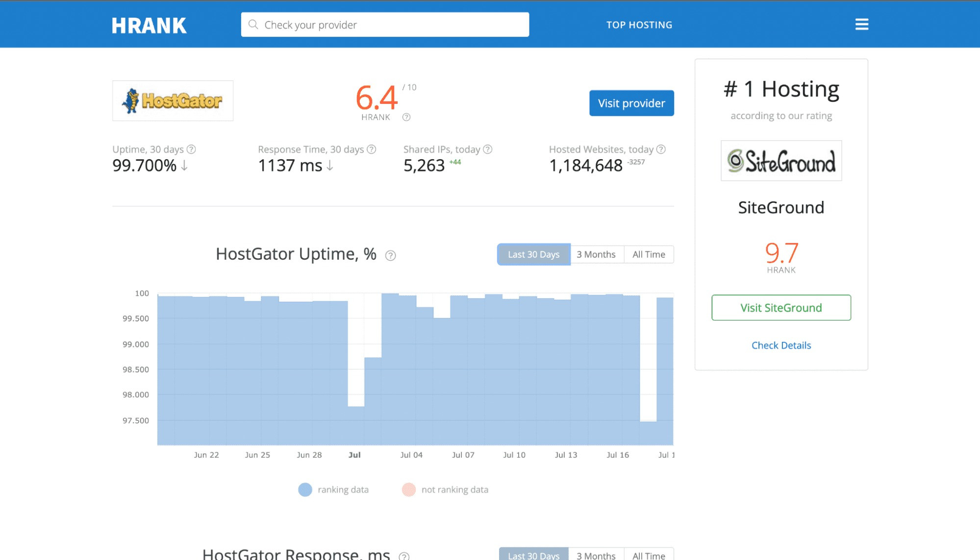Click the 6.4 HRANK score
980x560 pixels.
tap(376, 97)
